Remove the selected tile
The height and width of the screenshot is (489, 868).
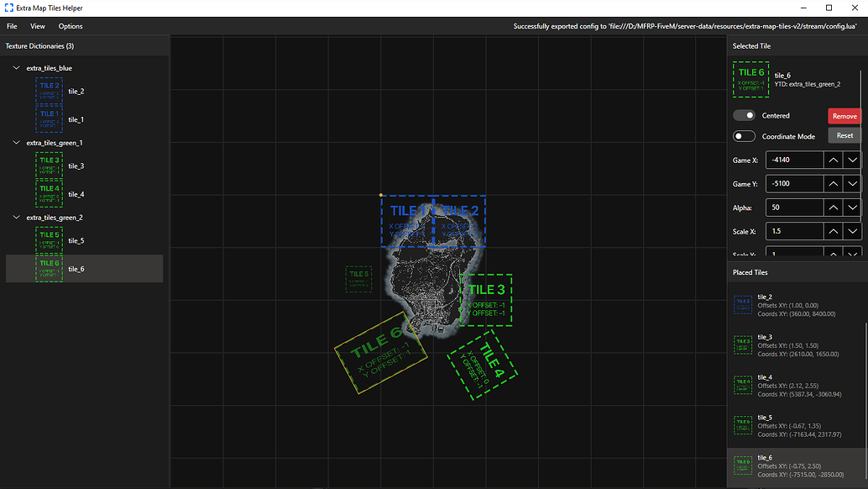844,116
